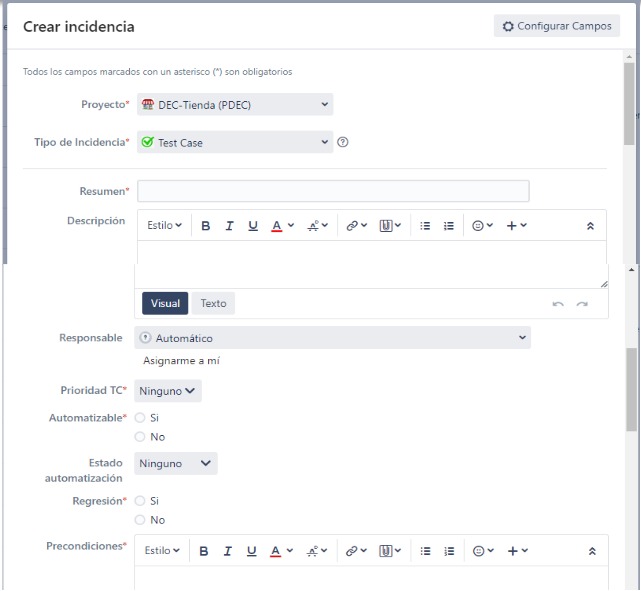Select No for Automatizable
The width and height of the screenshot is (641, 591).
coord(140,437)
